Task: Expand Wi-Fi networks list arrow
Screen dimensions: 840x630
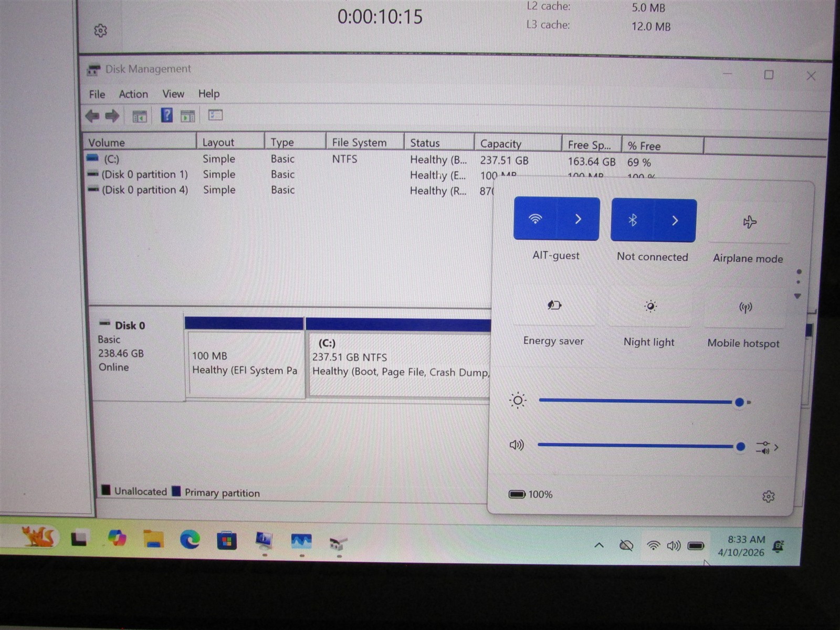Action: [x=578, y=219]
